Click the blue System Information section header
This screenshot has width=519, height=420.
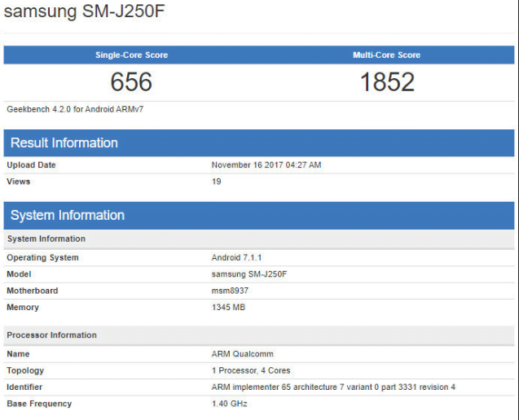pos(259,216)
